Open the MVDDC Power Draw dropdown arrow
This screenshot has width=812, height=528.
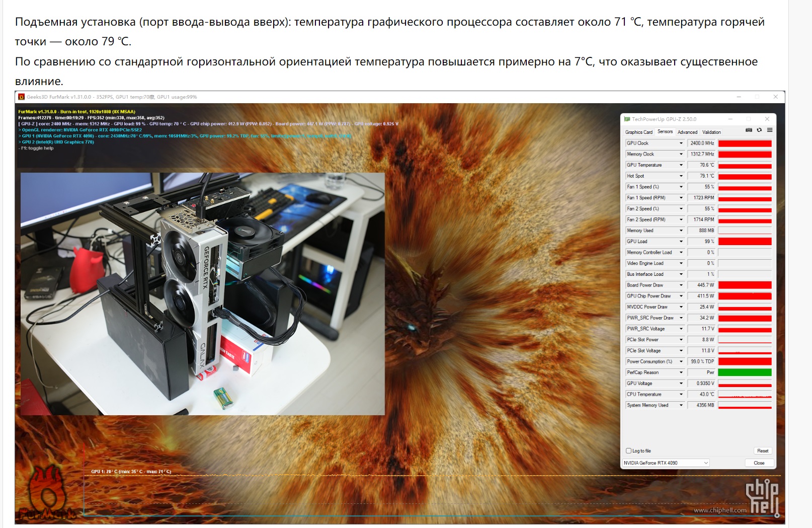pos(681,307)
